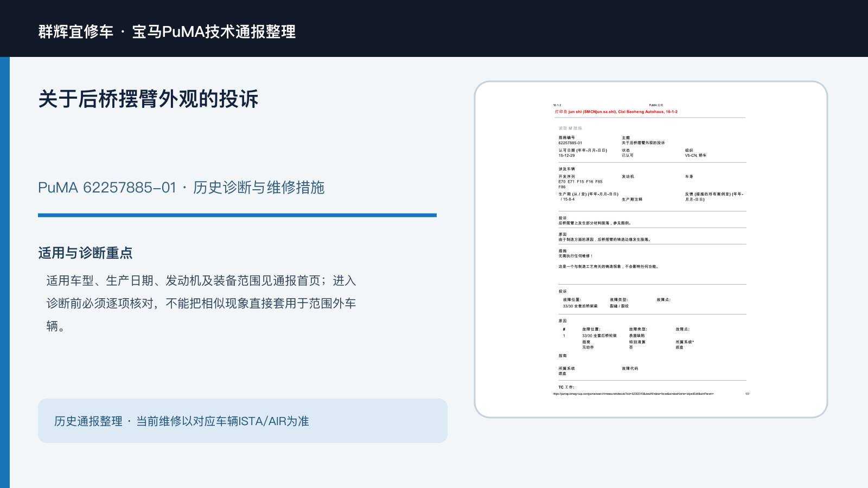Click the 裂缝 / 裂纹 fault type value

click(x=619, y=306)
